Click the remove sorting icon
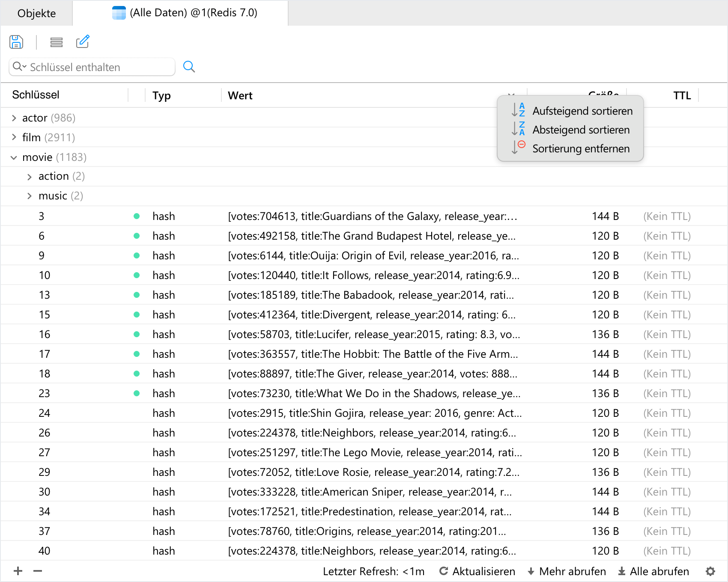Viewport: 728px width, 582px height. [x=518, y=147]
